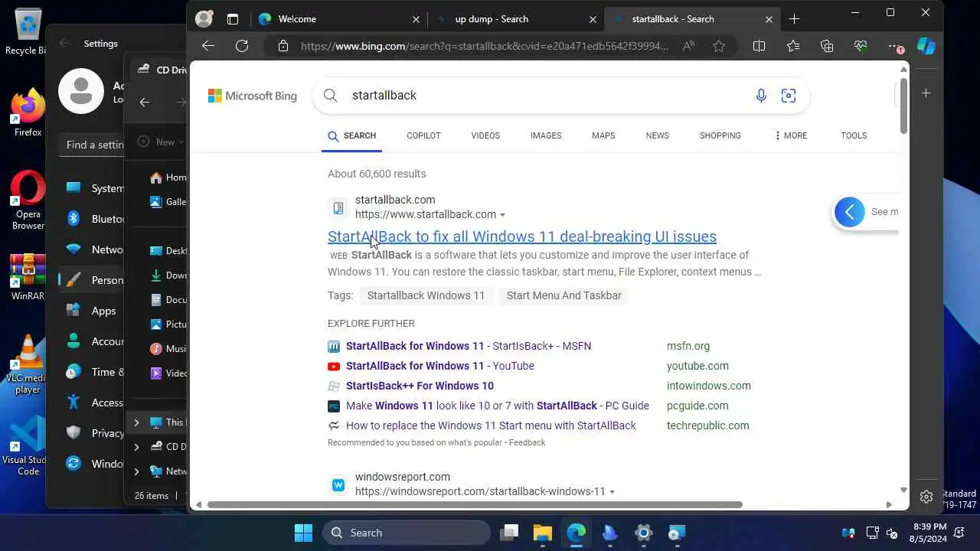The image size is (980, 551).
Task: Add page to favorites star icon
Action: [x=719, y=46]
